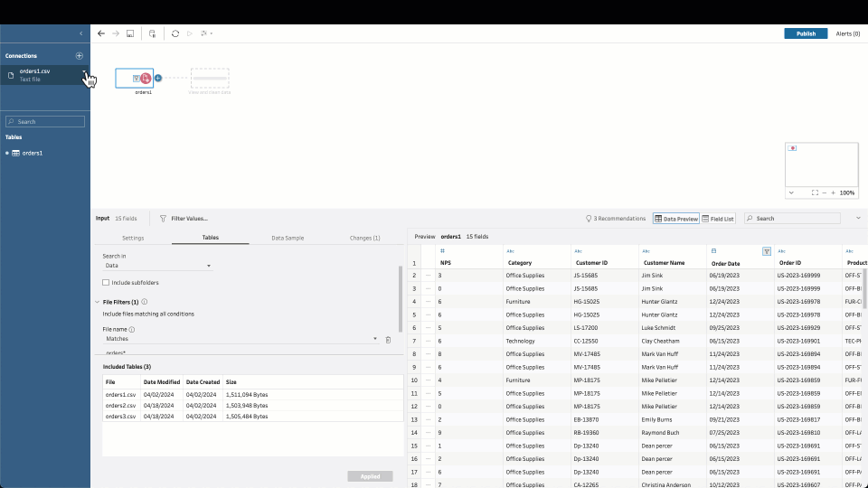This screenshot has width=868, height=488.
Task: Click the View and clean data placeholder
Action: (x=210, y=78)
